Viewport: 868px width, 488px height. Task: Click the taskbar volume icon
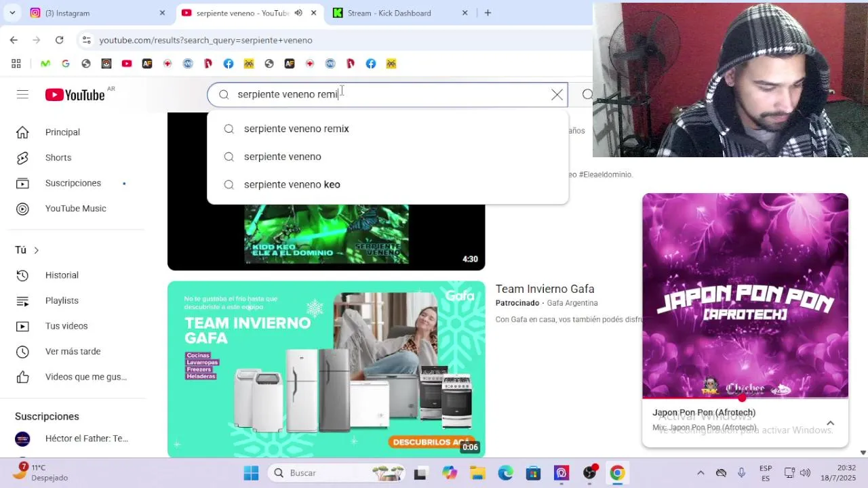pyautogui.click(x=805, y=473)
